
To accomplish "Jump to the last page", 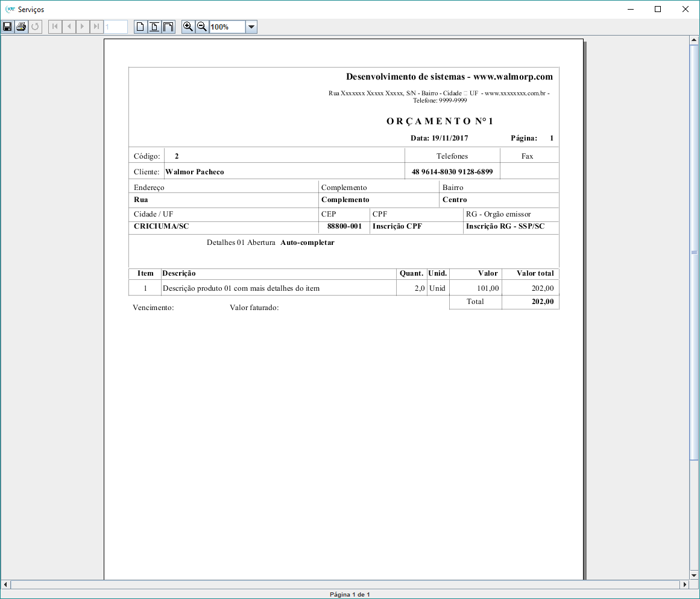I will click(96, 27).
